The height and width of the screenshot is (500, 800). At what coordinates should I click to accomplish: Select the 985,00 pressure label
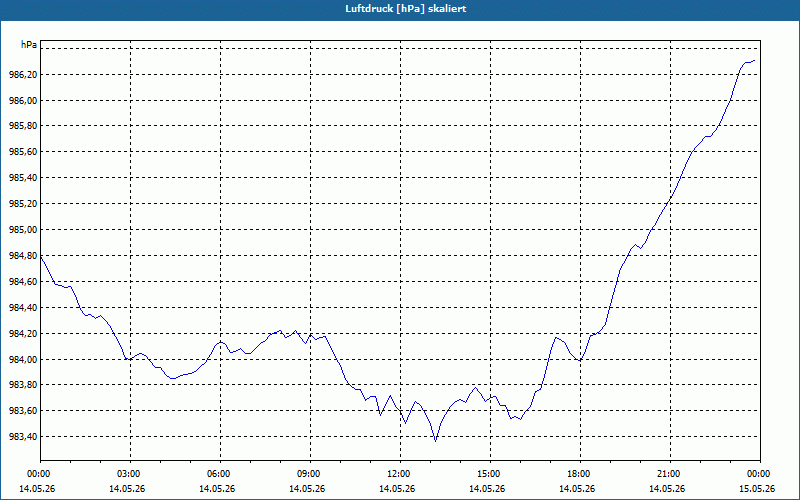(23, 230)
